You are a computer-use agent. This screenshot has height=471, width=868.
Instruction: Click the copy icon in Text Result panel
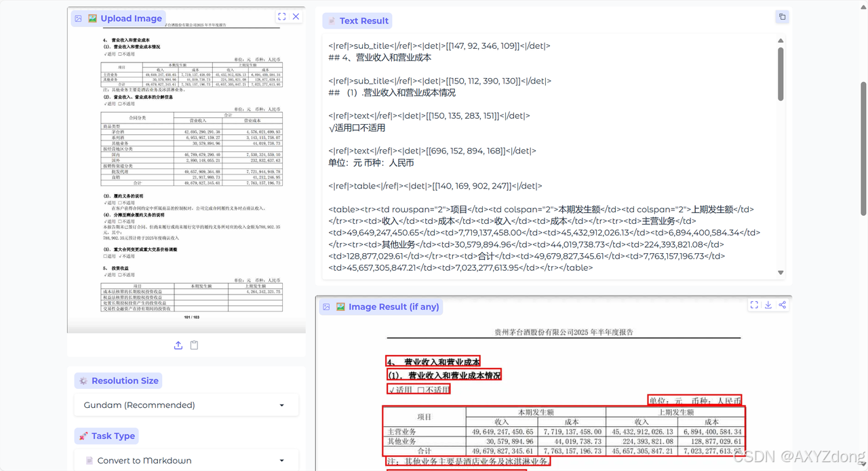(782, 16)
